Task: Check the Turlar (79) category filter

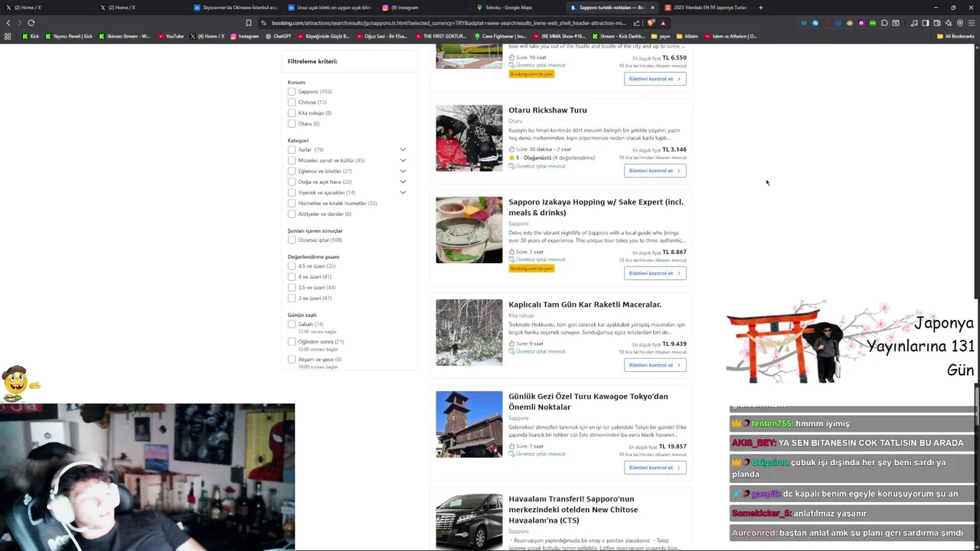Action: pos(292,149)
